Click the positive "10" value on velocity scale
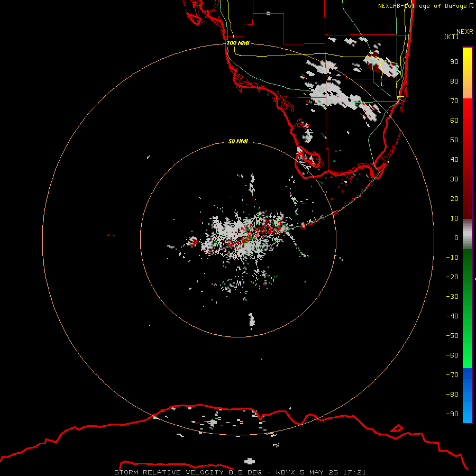Screen dimensions: 476x476 (454, 218)
